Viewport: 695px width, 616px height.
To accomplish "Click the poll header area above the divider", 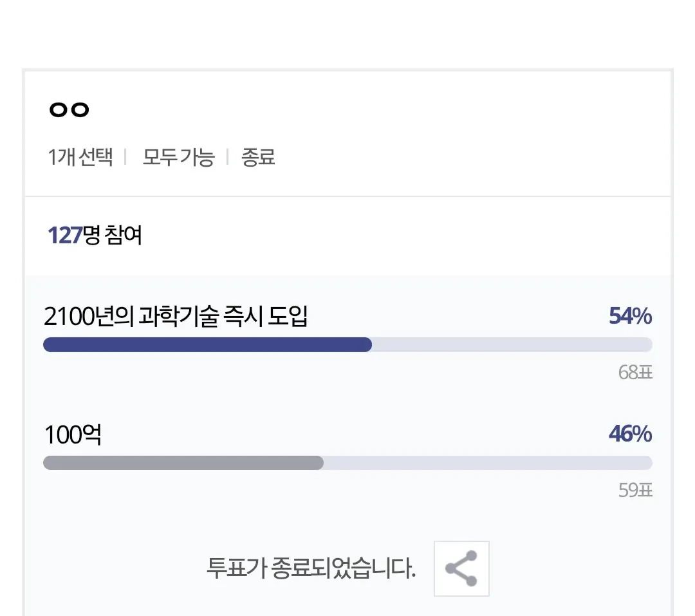I will tap(347, 132).
